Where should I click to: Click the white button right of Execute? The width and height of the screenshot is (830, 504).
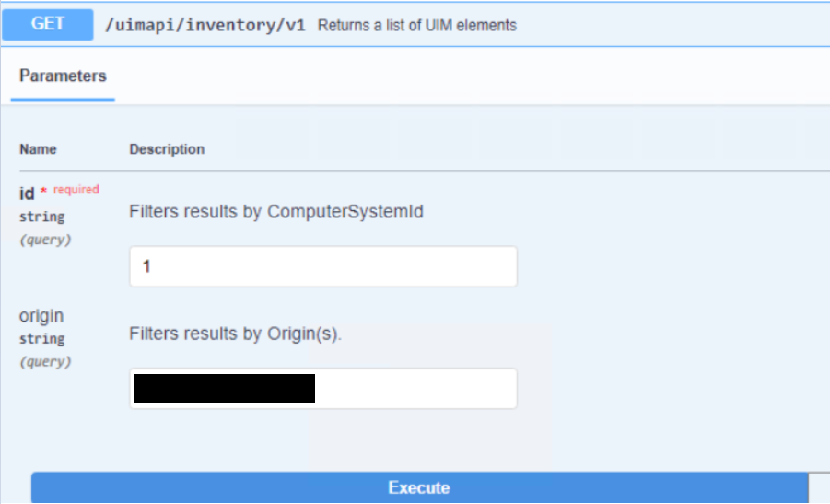pos(819,488)
